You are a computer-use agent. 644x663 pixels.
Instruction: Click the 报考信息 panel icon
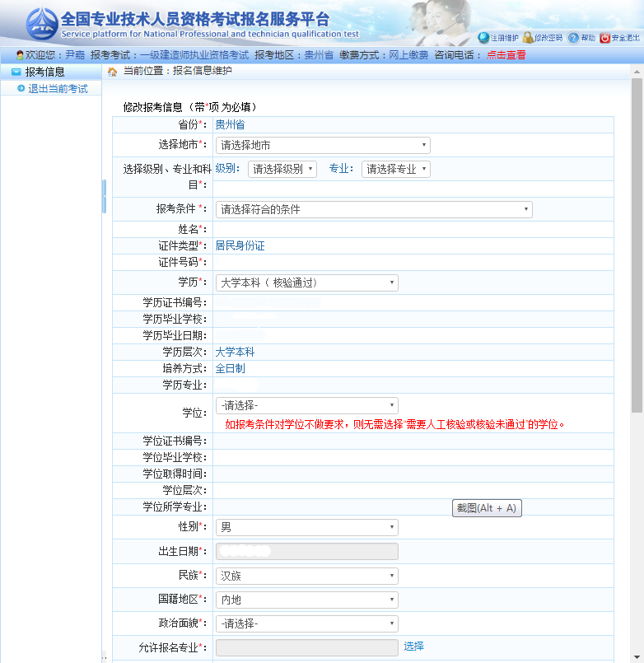(x=16, y=72)
